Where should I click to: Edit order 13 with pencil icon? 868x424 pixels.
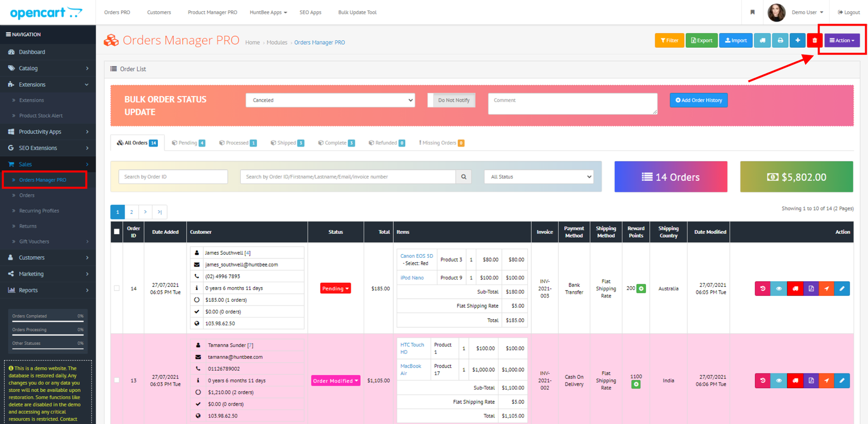click(x=842, y=381)
